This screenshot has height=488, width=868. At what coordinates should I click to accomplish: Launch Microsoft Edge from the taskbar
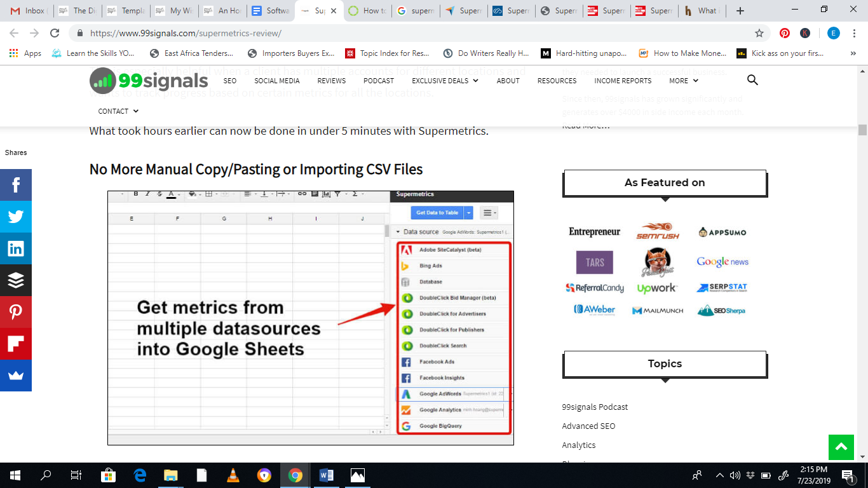(x=140, y=475)
